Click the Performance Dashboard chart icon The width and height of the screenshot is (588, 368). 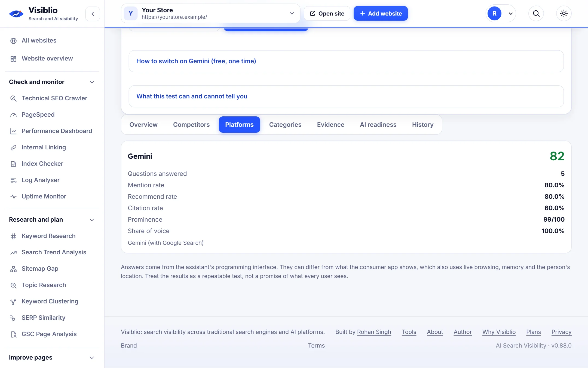coord(13,131)
